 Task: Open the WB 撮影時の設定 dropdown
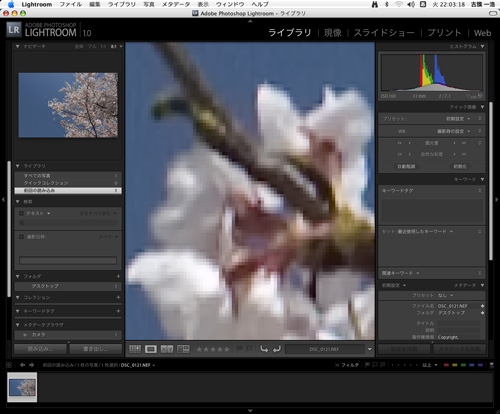pyautogui.click(x=454, y=131)
